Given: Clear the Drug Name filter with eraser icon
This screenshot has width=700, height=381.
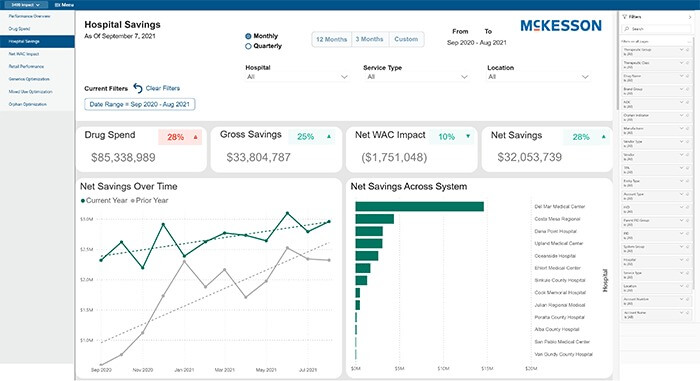Looking at the screenshot, I should [x=688, y=76].
